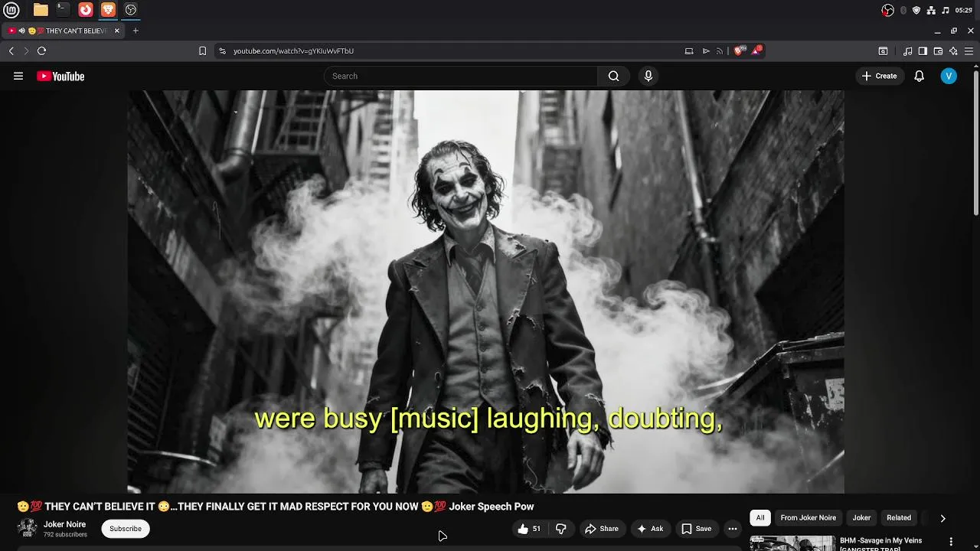
Task: Bookmark this page
Action: (202, 51)
